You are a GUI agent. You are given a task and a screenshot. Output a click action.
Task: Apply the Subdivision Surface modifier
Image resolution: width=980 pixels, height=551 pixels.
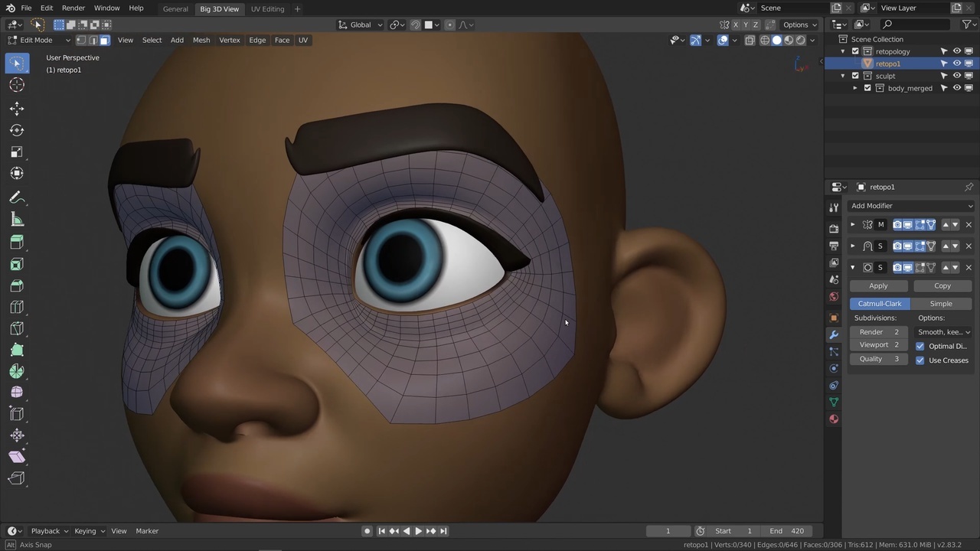[x=877, y=285]
